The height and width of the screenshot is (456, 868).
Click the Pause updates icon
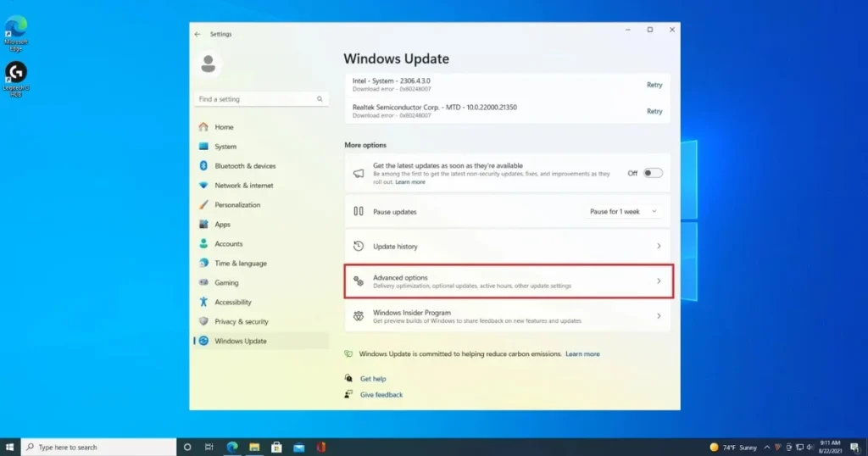359,211
